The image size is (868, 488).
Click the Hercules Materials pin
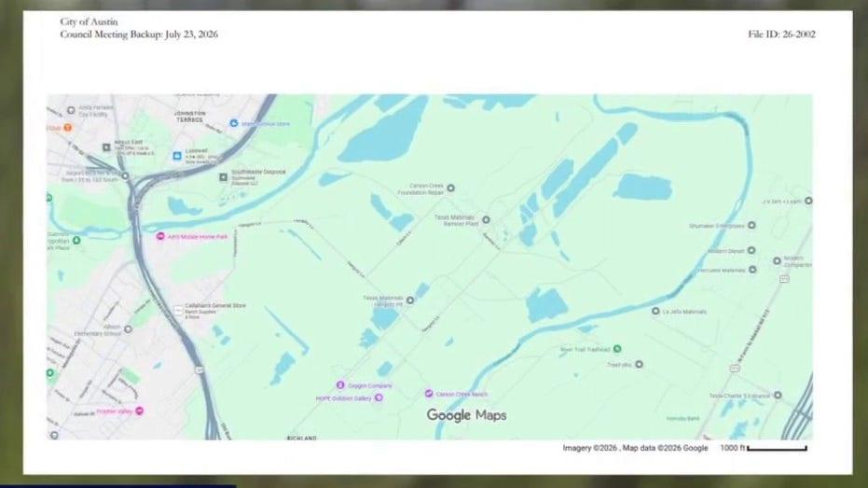pos(752,270)
